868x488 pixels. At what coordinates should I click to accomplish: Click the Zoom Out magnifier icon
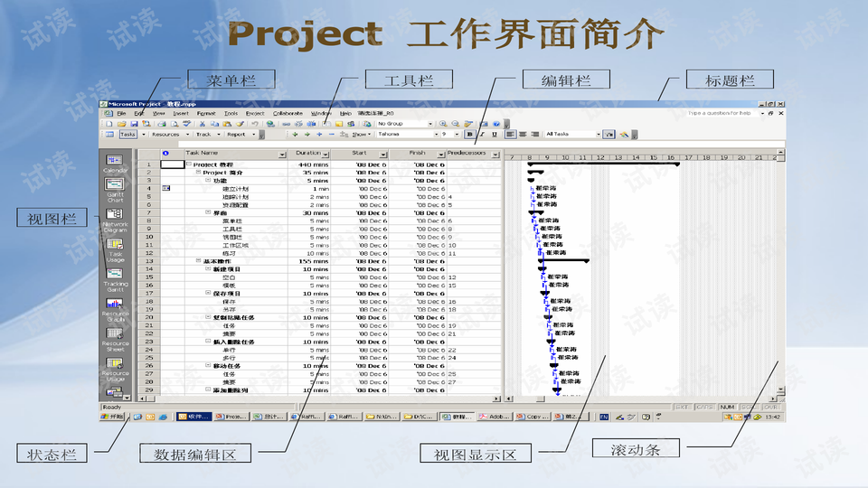(x=455, y=124)
